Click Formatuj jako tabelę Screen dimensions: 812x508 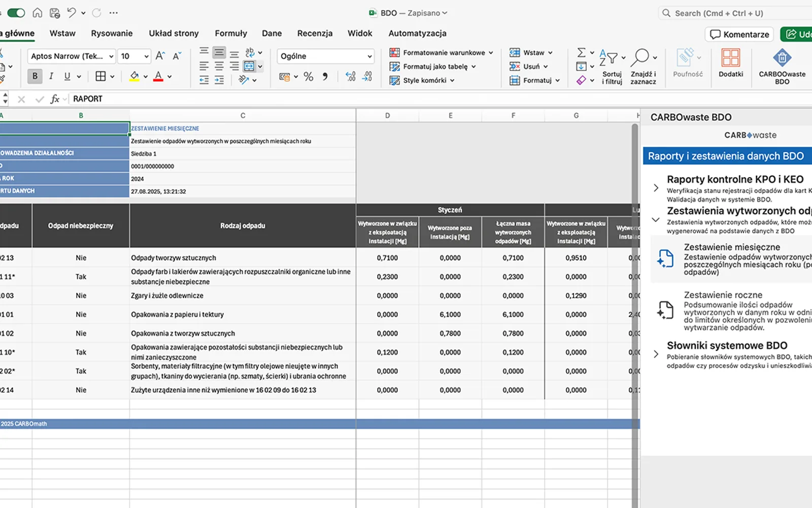coord(432,66)
